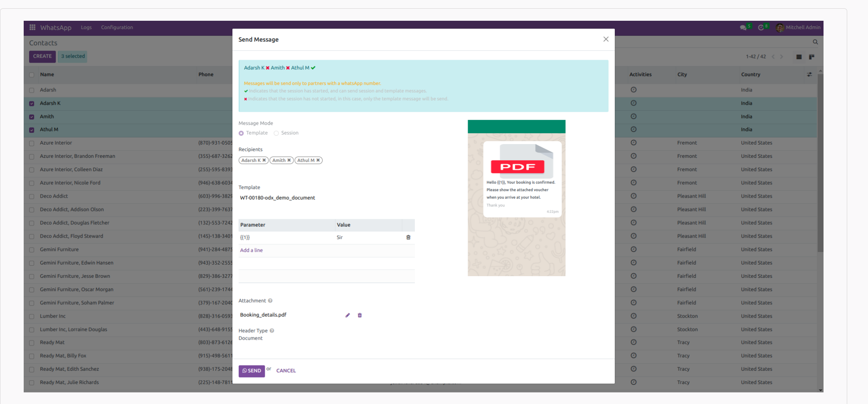This screenshot has height=404, width=868.
Task: Go to previous page arrow
Action: [x=773, y=57]
